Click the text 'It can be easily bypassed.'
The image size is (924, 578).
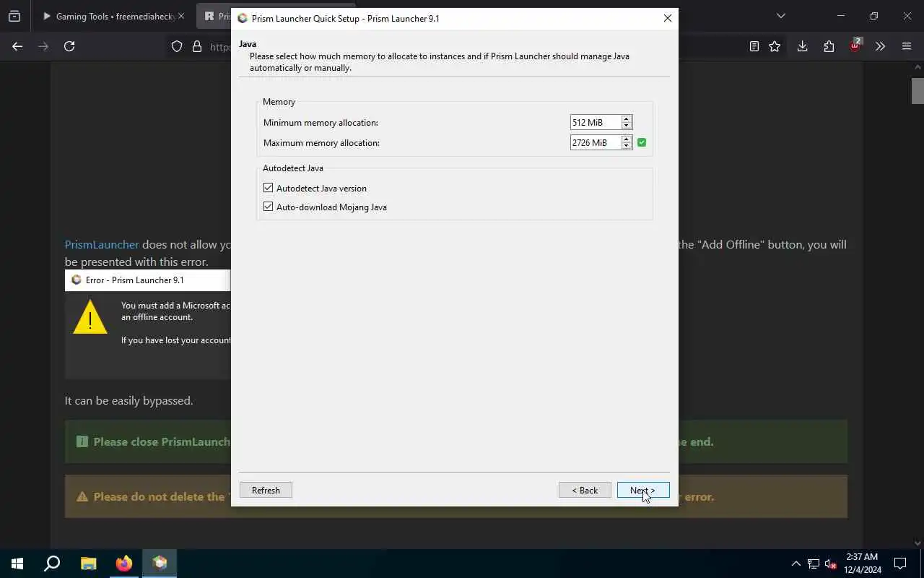pos(128,400)
